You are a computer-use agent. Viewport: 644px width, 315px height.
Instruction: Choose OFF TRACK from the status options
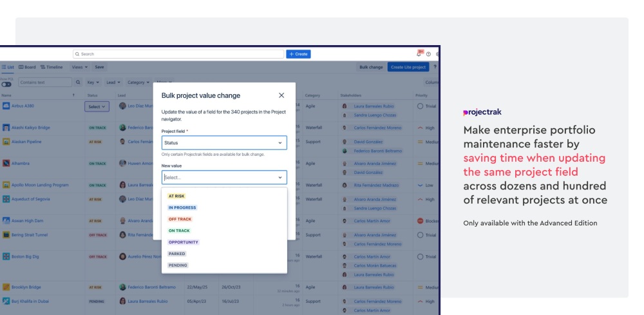(180, 219)
